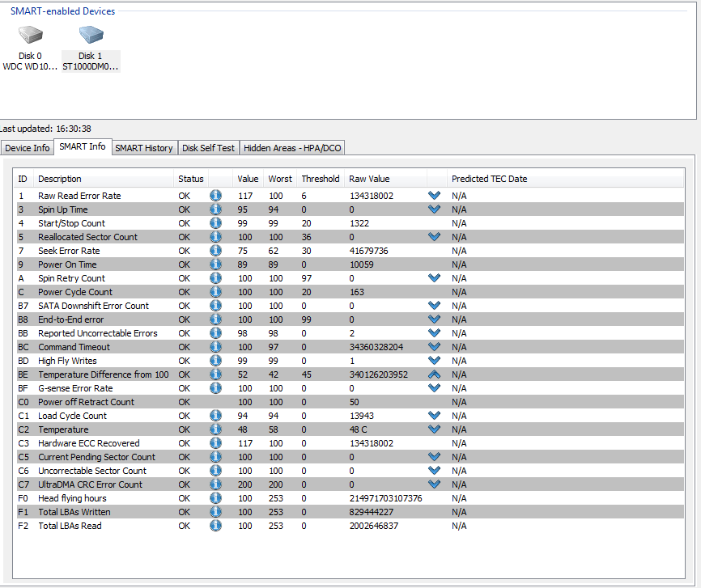Click down chevron for Load Cycle Count
This screenshot has height=588, width=701.
click(434, 415)
